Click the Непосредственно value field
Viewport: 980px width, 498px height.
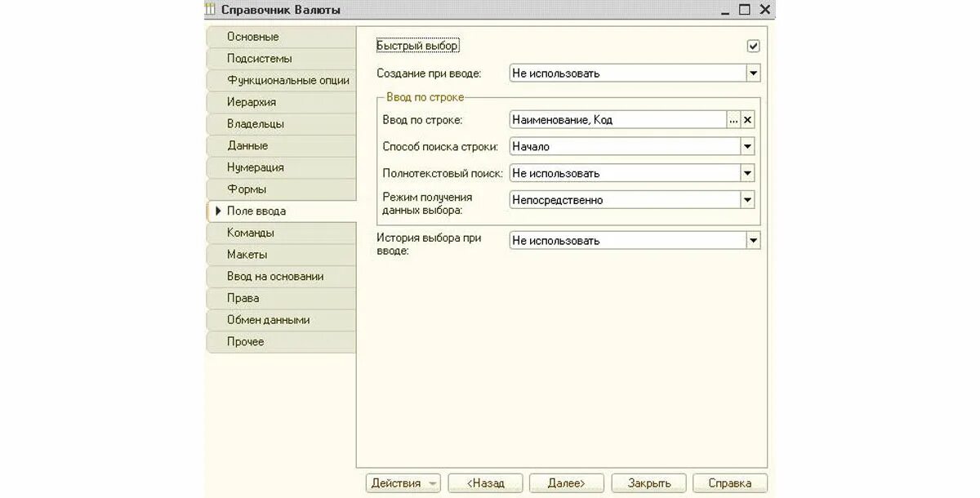[x=625, y=200]
